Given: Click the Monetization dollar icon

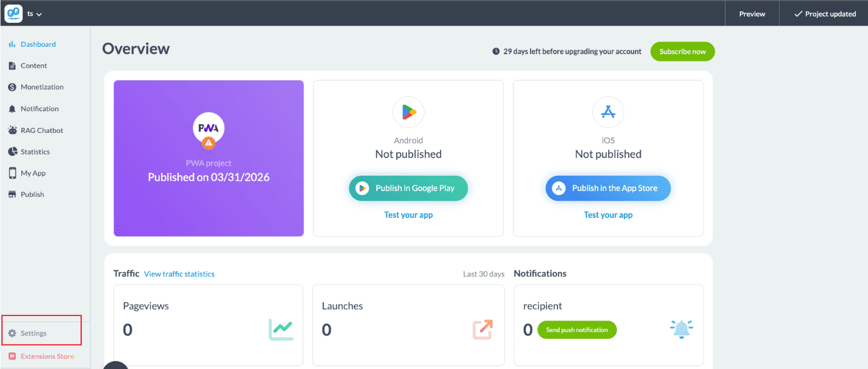Looking at the screenshot, I should click(12, 87).
